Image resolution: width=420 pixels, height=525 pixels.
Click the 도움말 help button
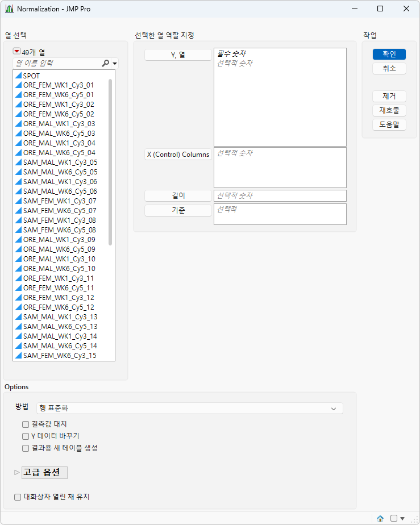click(x=389, y=124)
